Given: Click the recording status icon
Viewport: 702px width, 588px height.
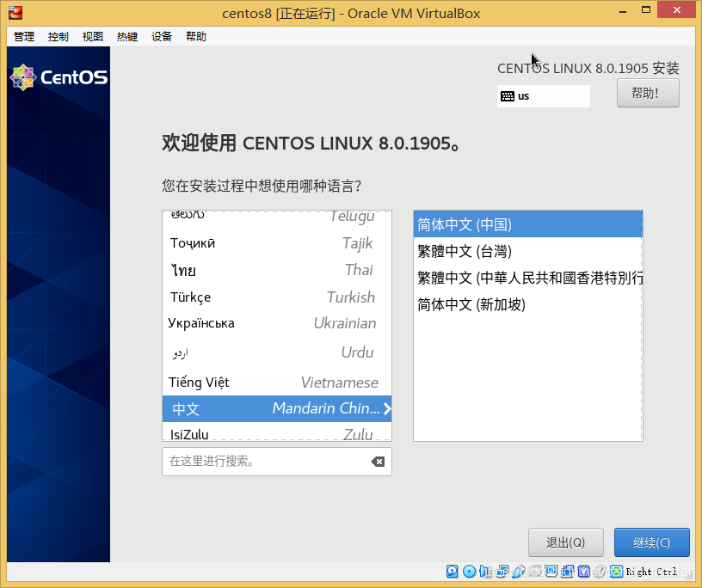Looking at the screenshot, I should pos(568,572).
